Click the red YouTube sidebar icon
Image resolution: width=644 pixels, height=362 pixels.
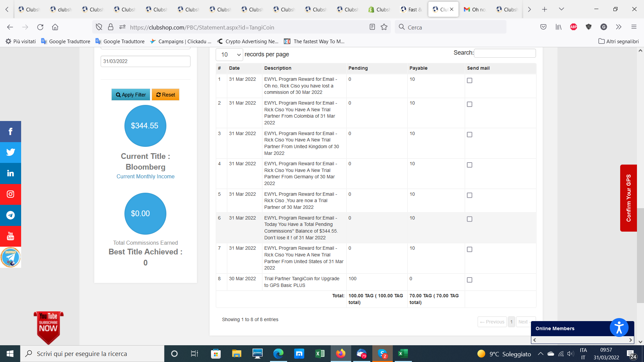click(x=10, y=236)
